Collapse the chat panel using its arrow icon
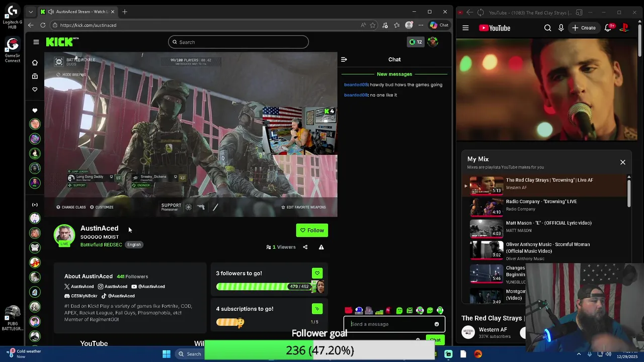Viewport: 644px width, 362px height. click(x=344, y=59)
